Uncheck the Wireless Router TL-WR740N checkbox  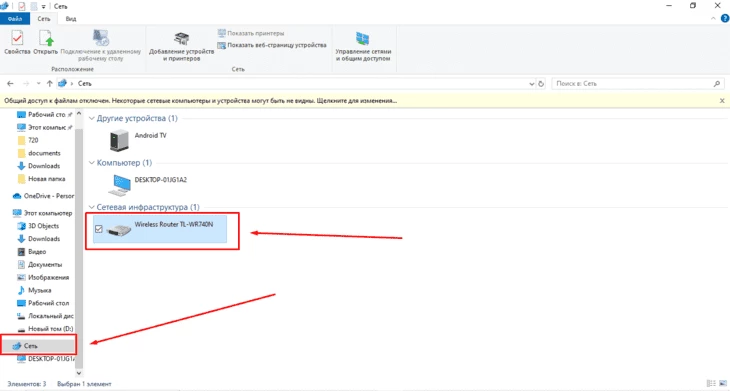click(x=99, y=229)
